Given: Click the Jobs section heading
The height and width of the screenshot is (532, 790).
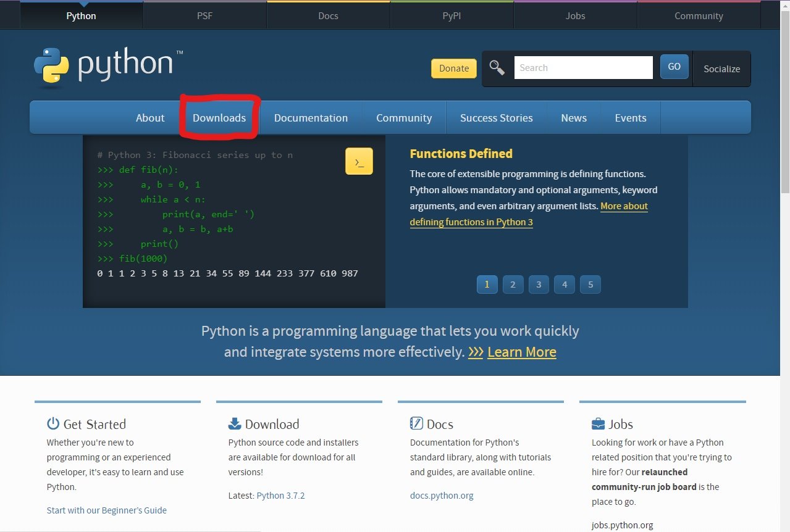Looking at the screenshot, I should (621, 424).
